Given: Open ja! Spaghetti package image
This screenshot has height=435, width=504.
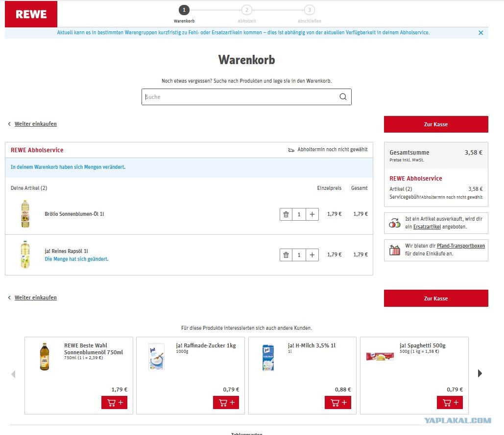Looking at the screenshot, I should (380, 356).
